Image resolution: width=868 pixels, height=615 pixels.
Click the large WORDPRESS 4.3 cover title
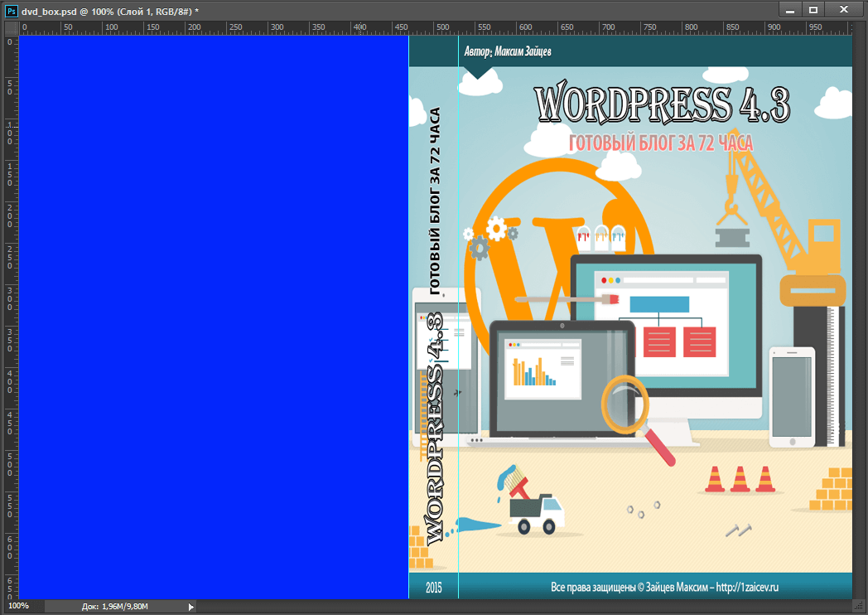point(663,105)
